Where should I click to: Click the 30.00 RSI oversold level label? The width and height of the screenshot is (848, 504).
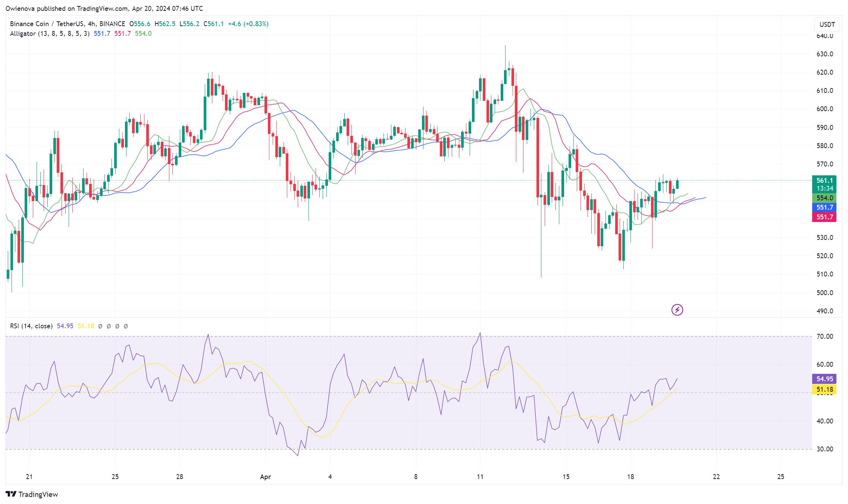click(x=824, y=449)
